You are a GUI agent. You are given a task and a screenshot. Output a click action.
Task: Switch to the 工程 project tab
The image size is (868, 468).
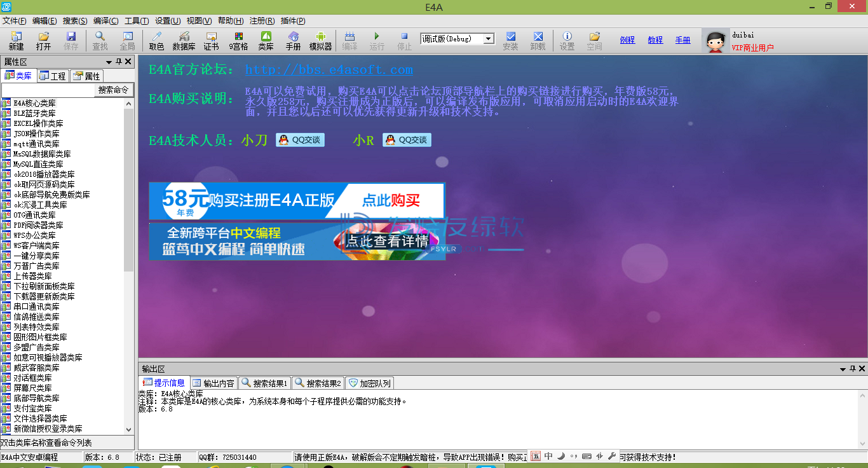(53, 76)
